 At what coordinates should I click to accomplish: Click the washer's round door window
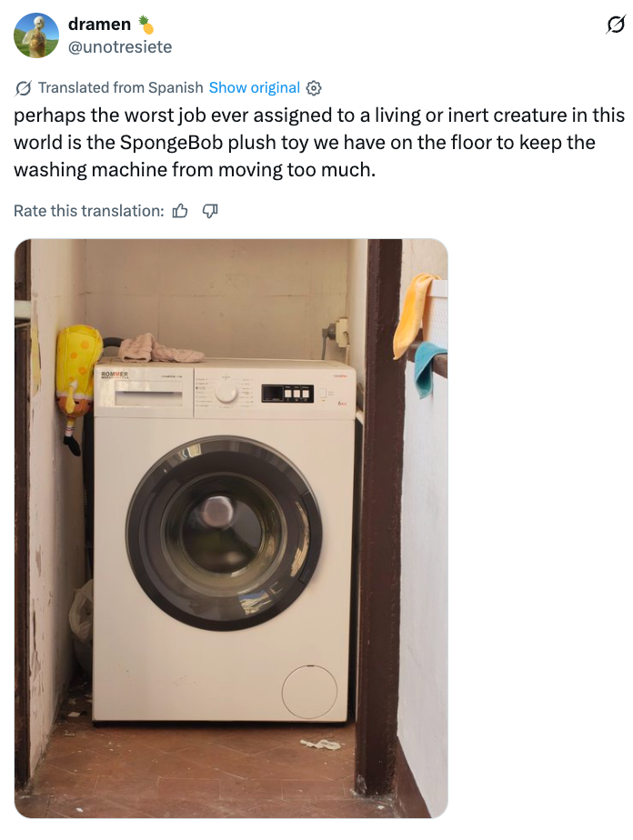pyautogui.click(x=224, y=533)
